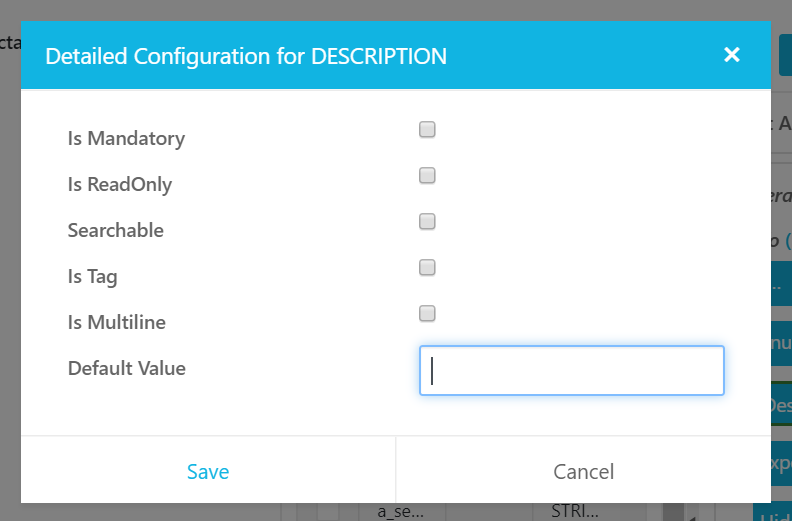Click the green-outlined Des... button at right edge

pyautogui.click(x=780, y=407)
